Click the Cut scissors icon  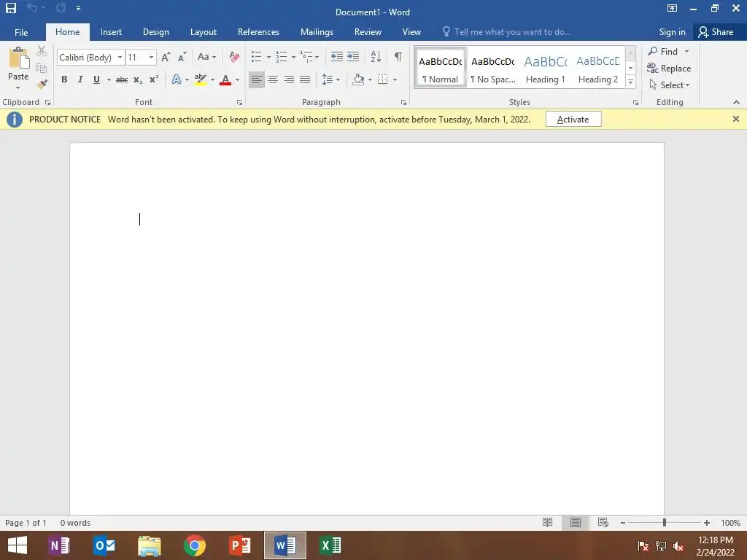point(42,51)
